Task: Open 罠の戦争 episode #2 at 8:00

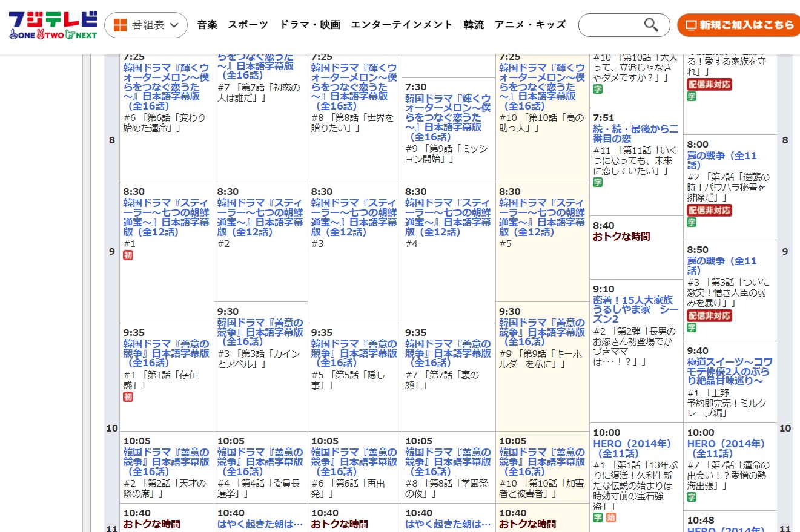Action: pos(721,160)
